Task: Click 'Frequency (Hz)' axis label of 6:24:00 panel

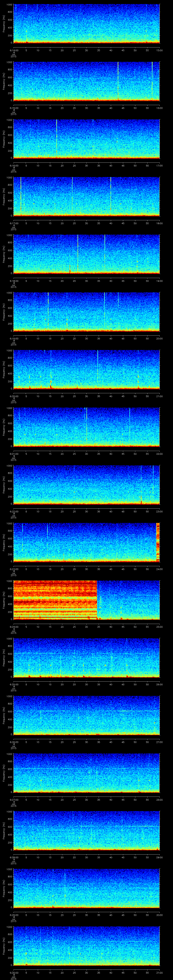Action: 4,600
